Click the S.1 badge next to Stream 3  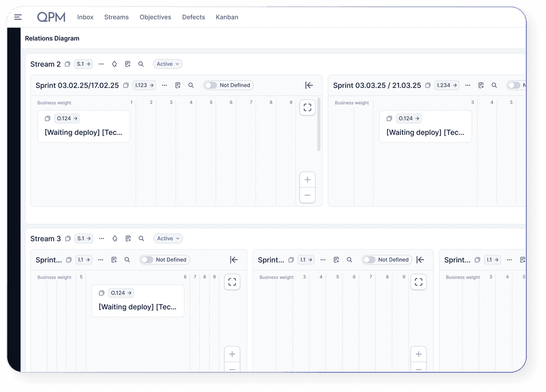(x=84, y=238)
